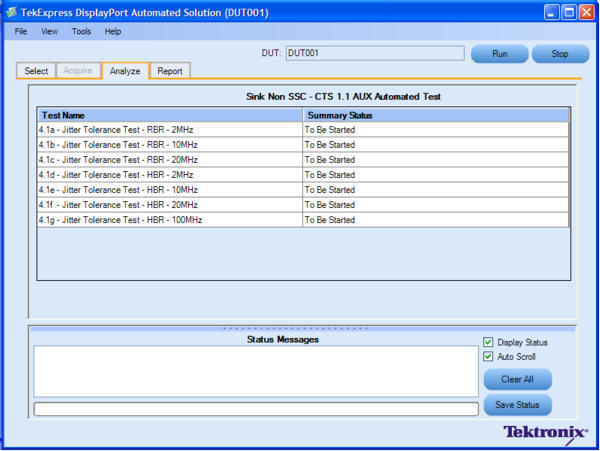Click the TekExpress application icon in title bar
The width and height of the screenshot is (600, 451).
point(11,12)
